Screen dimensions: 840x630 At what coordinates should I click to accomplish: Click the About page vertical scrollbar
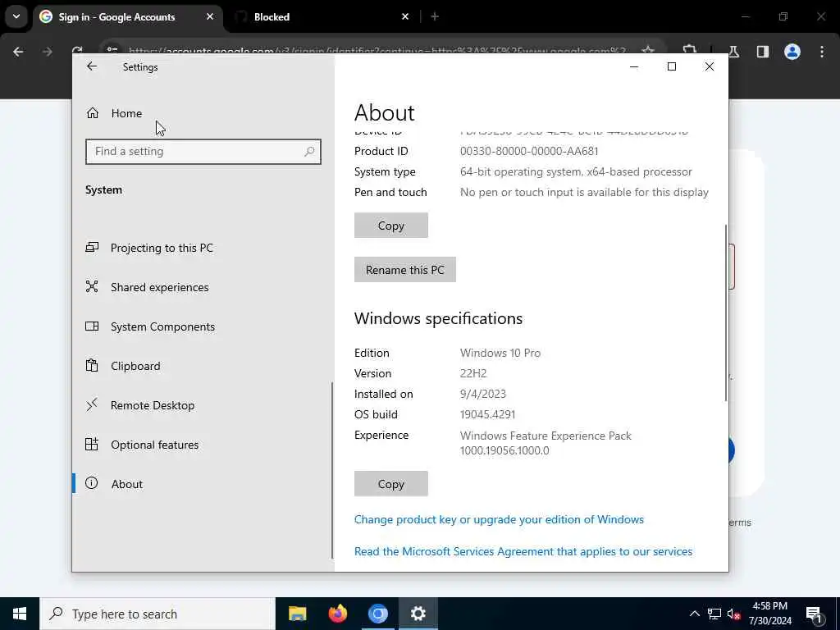click(726, 313)
